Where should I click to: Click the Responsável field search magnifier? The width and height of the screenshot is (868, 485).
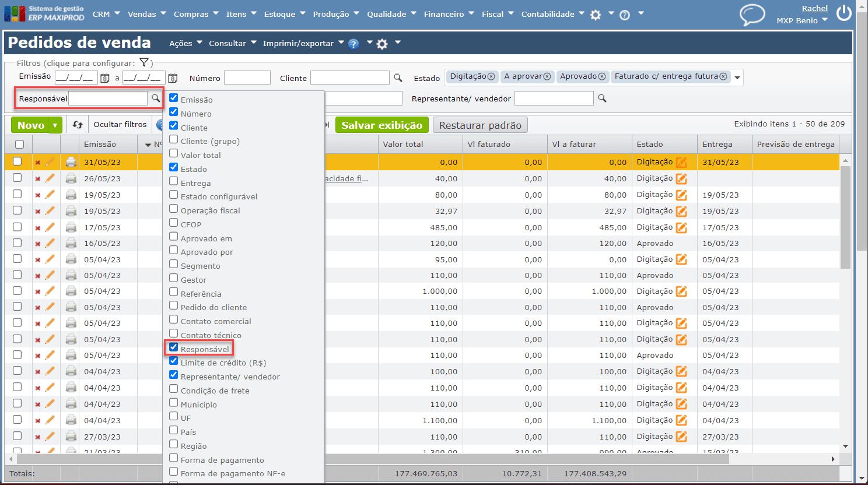point(156,99)
